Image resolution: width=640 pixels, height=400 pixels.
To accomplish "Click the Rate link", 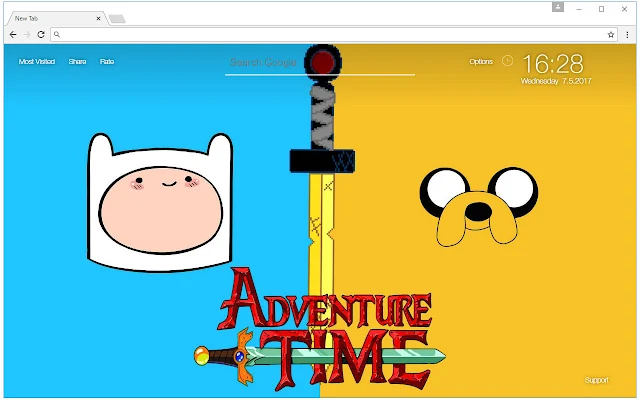I will (107, 62).
